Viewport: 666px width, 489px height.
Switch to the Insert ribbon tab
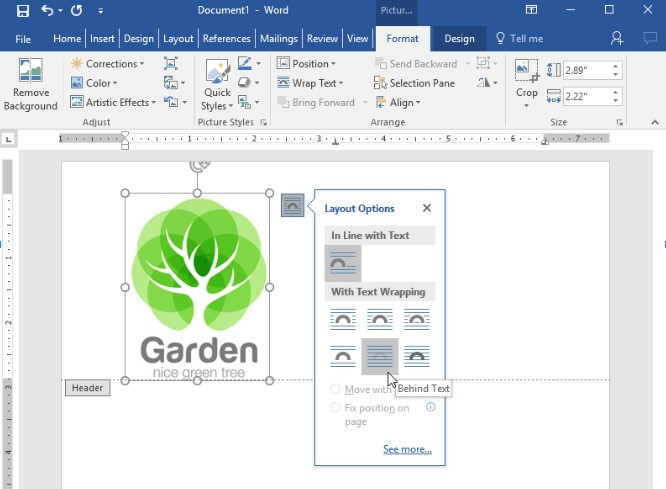point(102,39)
